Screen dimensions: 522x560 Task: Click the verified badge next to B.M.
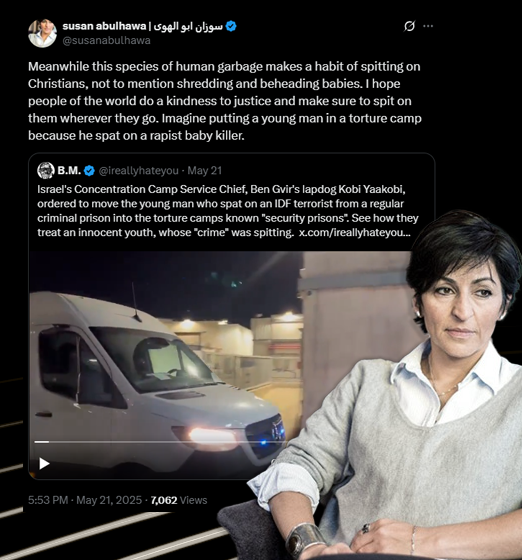(89, 171)
